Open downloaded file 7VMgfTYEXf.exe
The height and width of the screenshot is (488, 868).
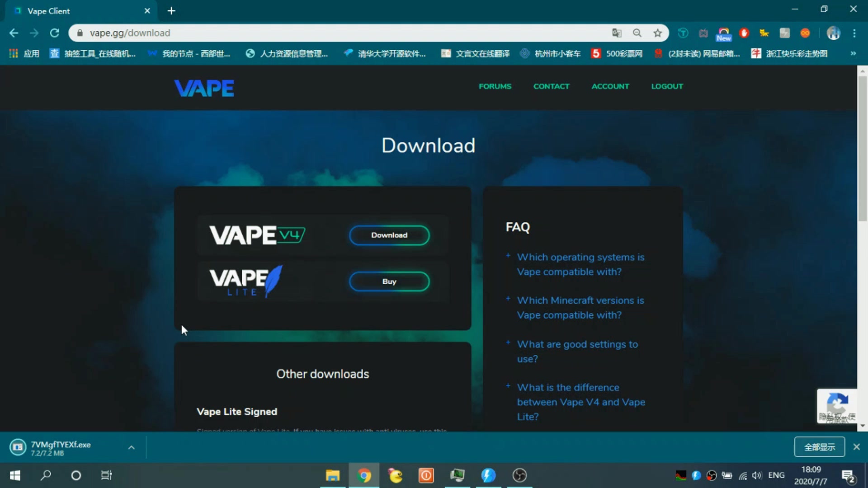click(x=61, y=448)
